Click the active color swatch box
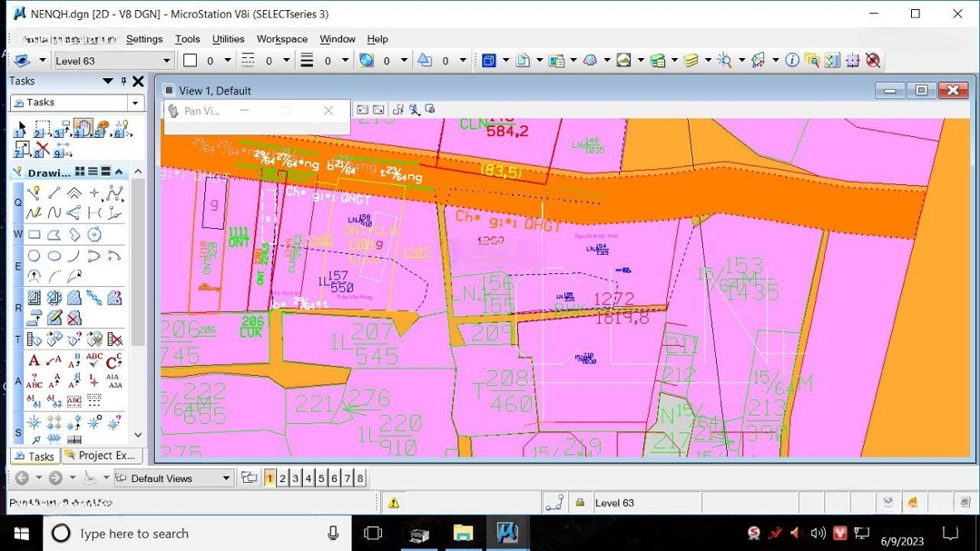This screenshot has height=551, width=980. click(x=190, y=61)
